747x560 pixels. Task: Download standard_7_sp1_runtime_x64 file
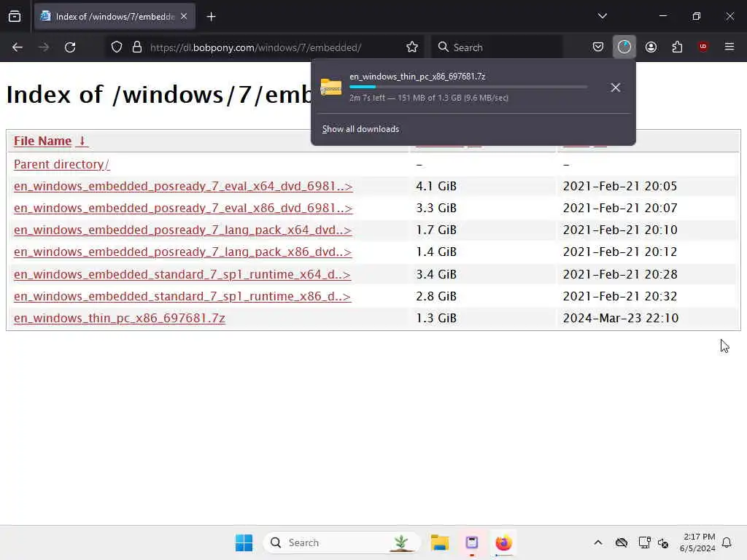(x=182, y=274)
